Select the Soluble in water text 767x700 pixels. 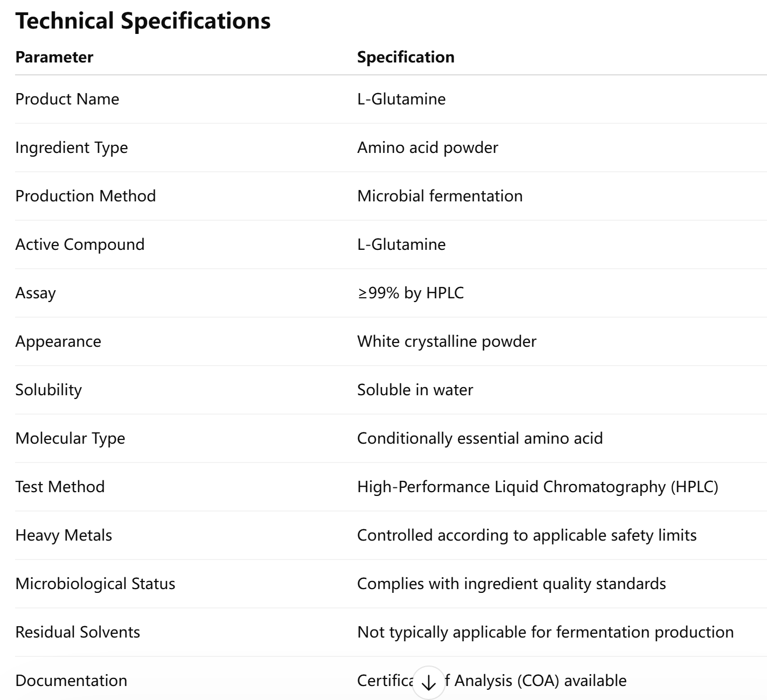pos(415,390)
